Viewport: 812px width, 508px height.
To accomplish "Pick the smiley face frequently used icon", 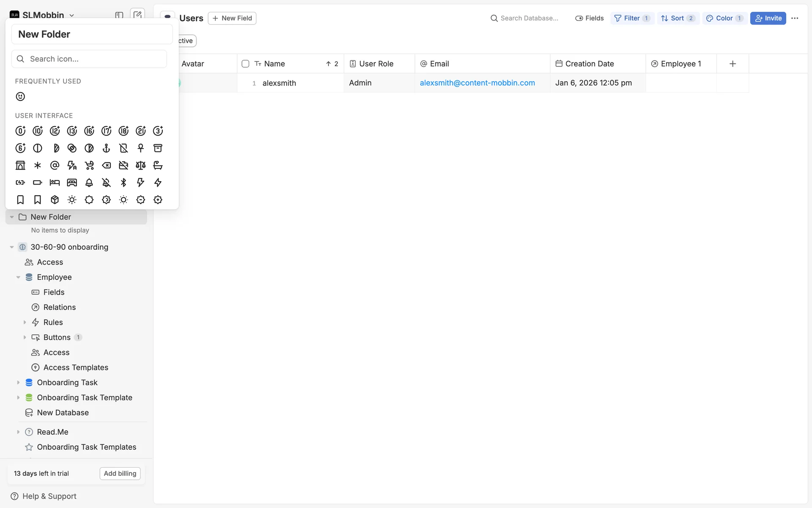I will (20, 97).
